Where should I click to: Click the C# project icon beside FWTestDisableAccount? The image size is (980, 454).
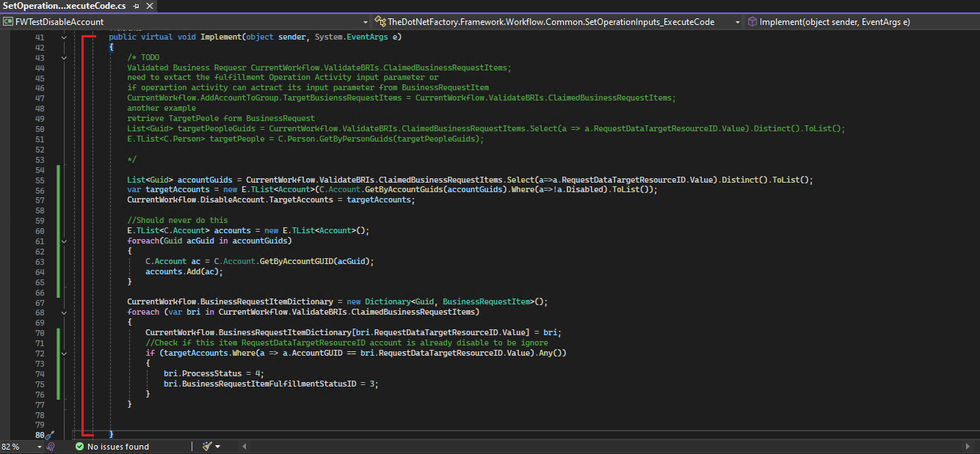(9, 22)
